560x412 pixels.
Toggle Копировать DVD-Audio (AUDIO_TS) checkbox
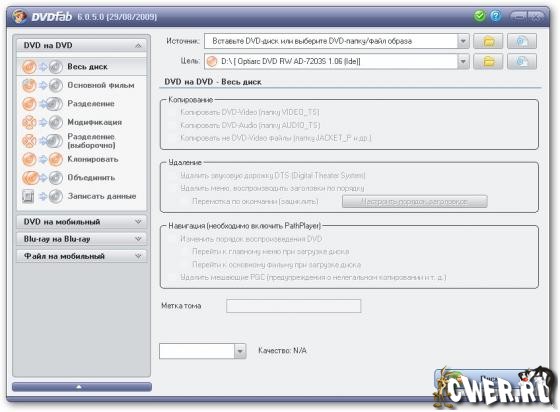coord(173,125)
